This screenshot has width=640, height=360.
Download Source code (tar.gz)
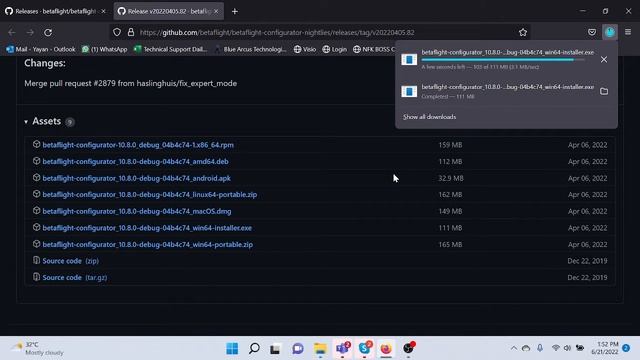pos(75,278)
